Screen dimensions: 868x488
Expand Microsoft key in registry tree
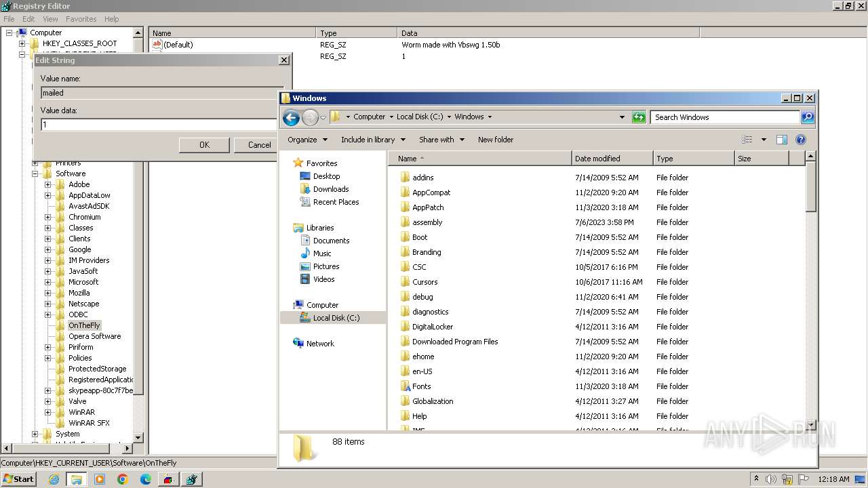click(x=47, y=282)
